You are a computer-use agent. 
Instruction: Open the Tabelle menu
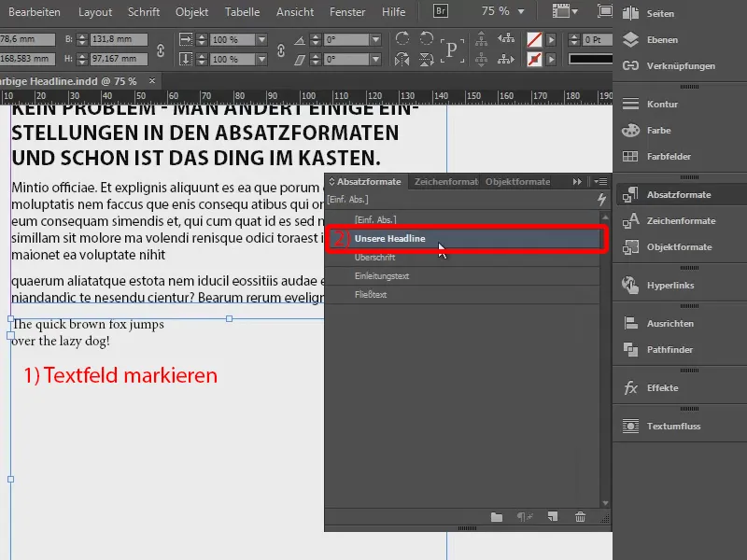tap(242, 12)
